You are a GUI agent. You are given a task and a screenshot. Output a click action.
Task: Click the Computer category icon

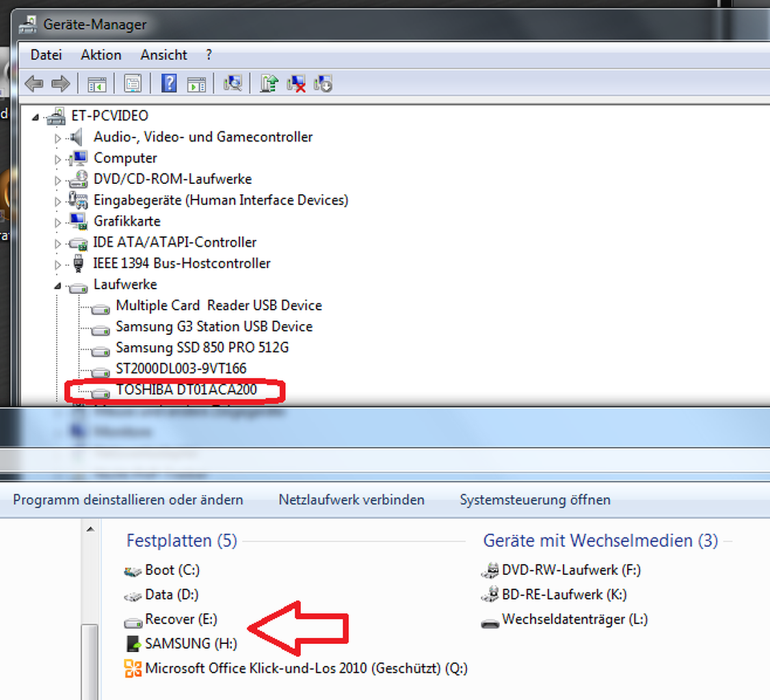point(78,158)
